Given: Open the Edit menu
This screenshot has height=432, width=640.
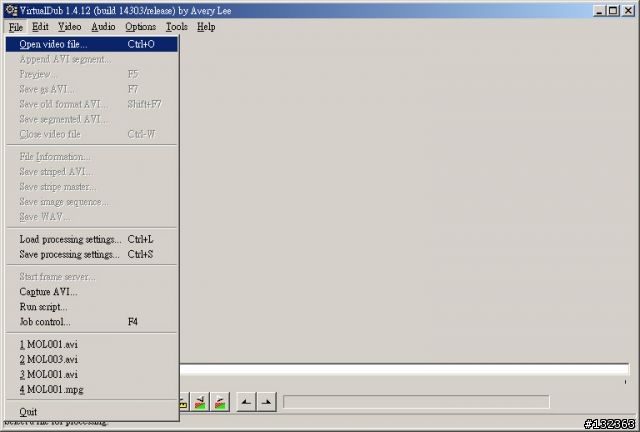Looking at the screenshot, I should (x=40, y=27).
